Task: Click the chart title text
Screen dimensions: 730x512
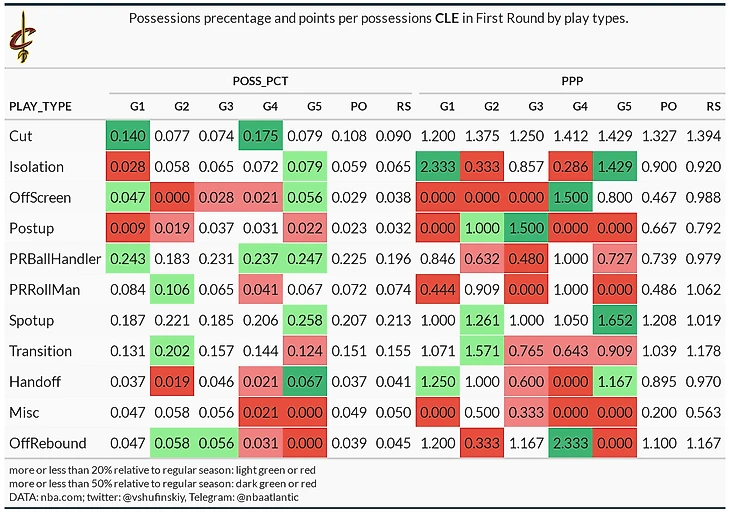Action: 380,20
